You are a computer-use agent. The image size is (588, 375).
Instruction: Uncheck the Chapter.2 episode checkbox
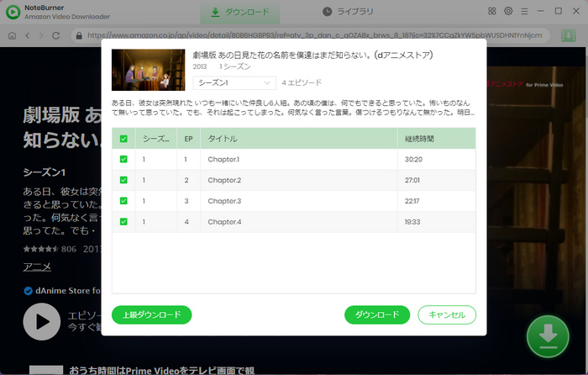[x=123, y=180]
